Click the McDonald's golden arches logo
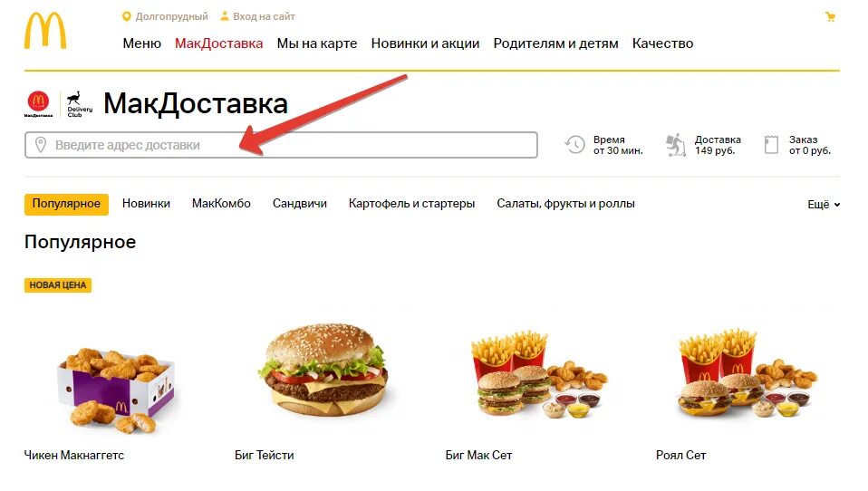 44,31
